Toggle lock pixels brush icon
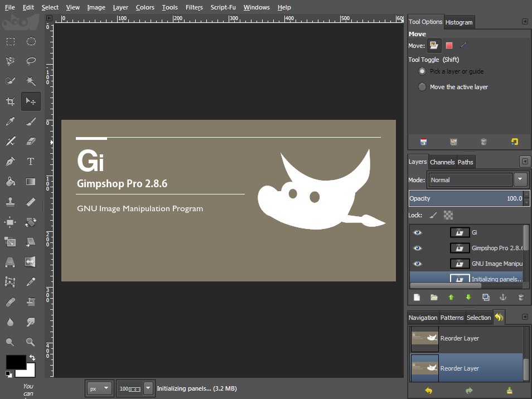This screenshot has height=399, width=532. 433,215
